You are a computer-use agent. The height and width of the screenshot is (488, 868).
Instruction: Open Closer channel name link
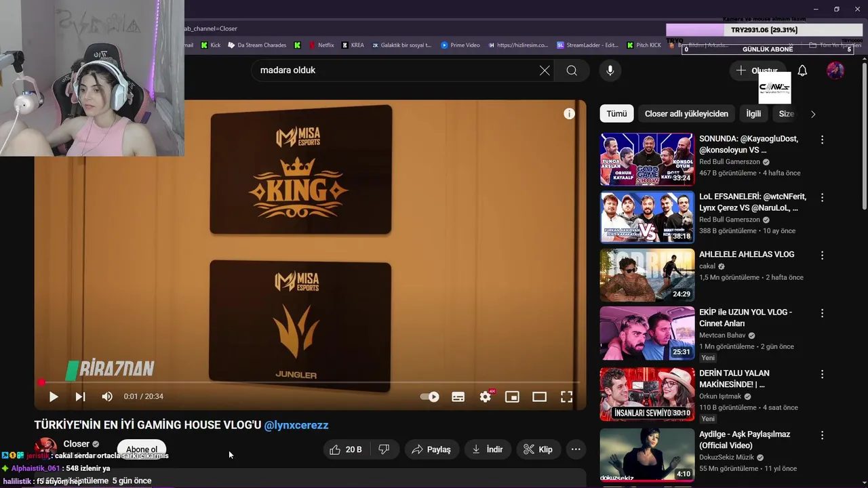pos(77,444)
